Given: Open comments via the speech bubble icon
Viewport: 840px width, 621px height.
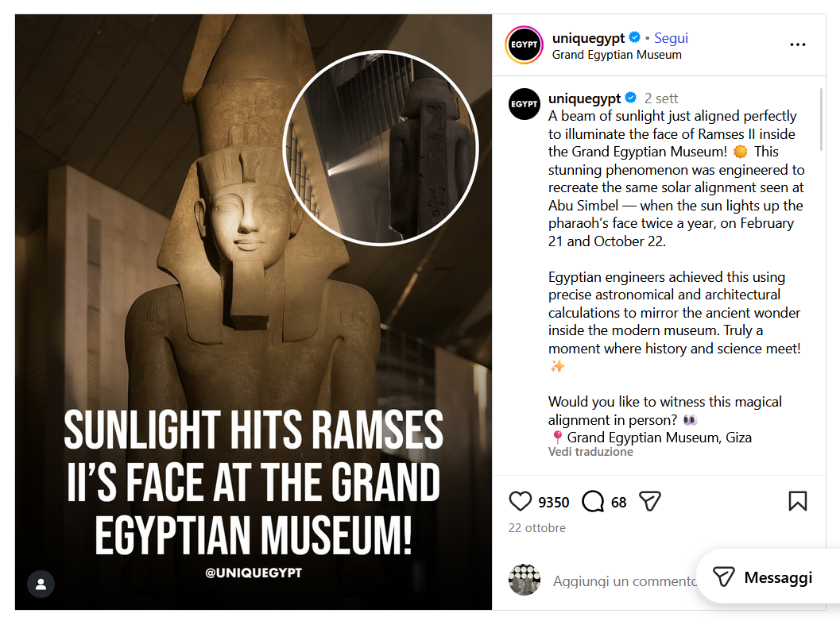Looking at the screenshot, I should click(x=593, y=502).
